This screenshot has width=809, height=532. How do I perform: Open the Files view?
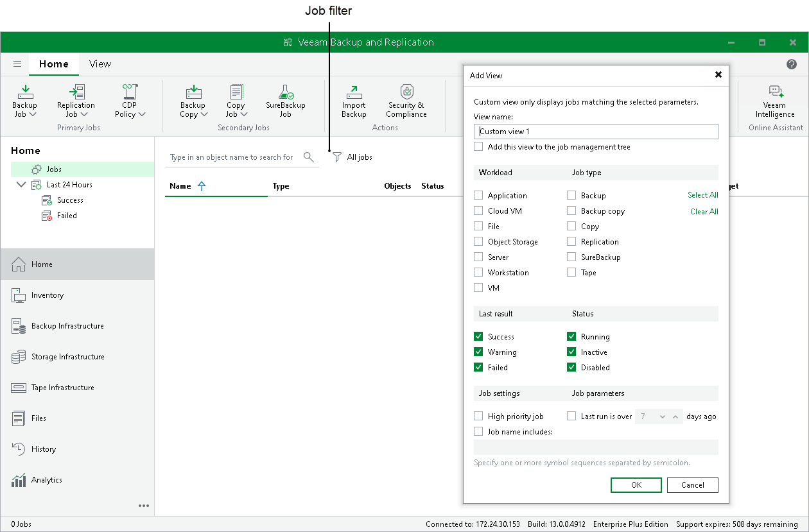[77, 418]
